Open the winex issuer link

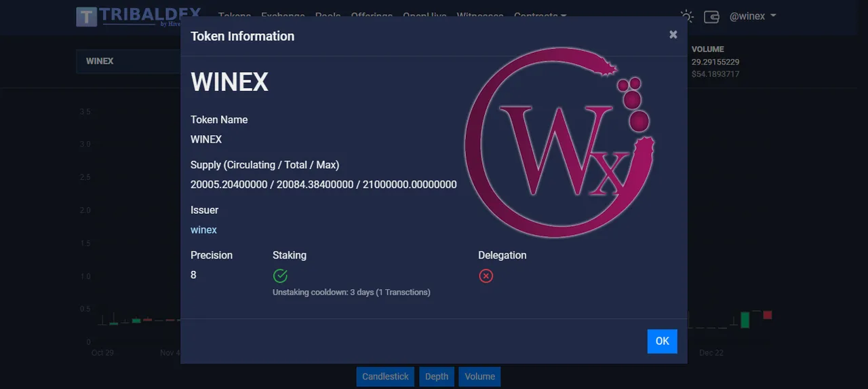(x=203, y=230)
